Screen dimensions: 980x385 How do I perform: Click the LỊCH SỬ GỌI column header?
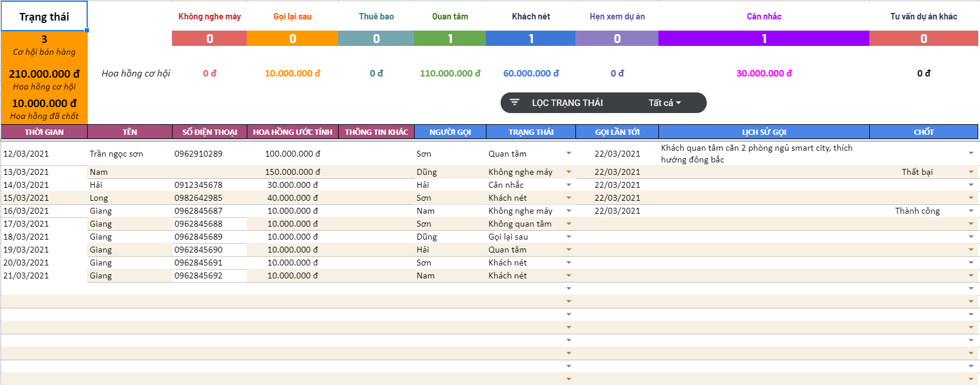764,132
